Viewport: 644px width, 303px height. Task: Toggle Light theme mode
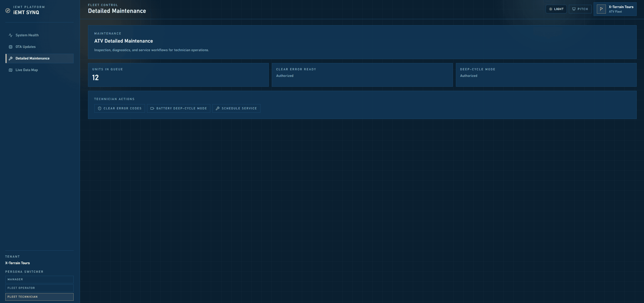pyautogui.click(x=556, y=9)
